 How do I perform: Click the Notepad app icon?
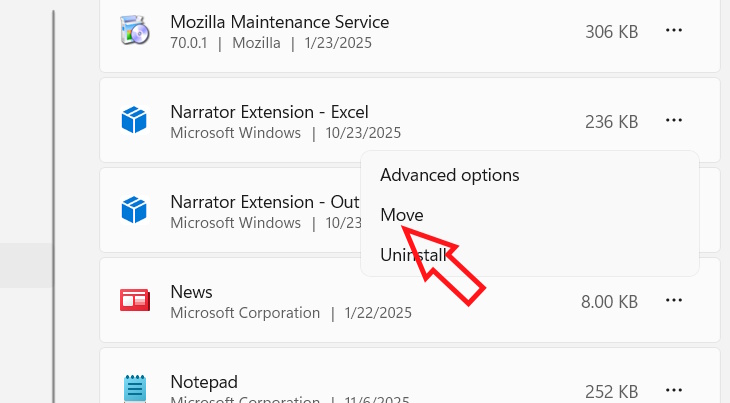point(134,389)
